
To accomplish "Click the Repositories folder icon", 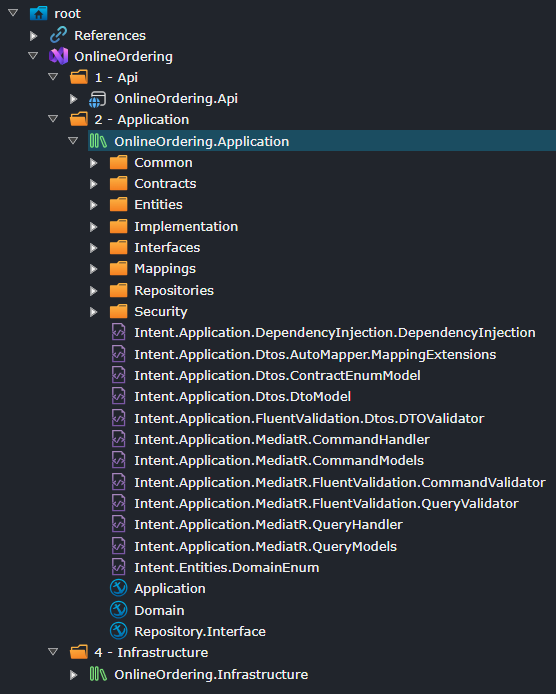I will (119, 290).
